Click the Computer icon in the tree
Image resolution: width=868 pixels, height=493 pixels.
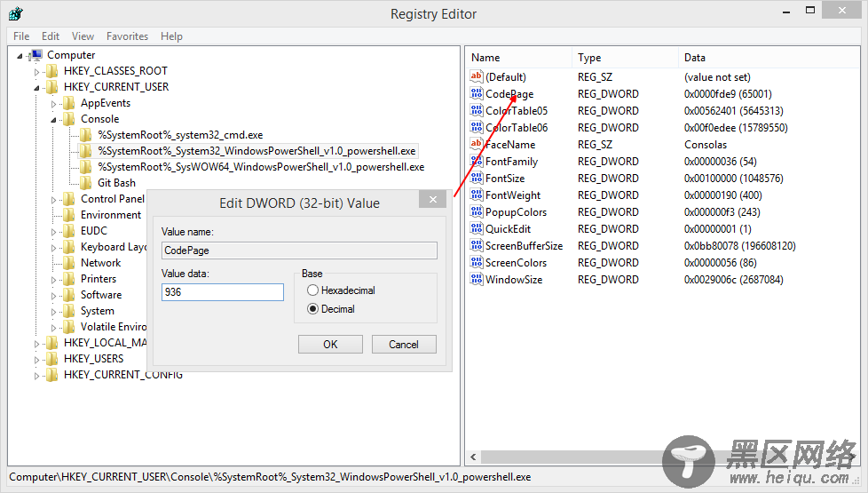pyautogui.click(x=36, y=55)
